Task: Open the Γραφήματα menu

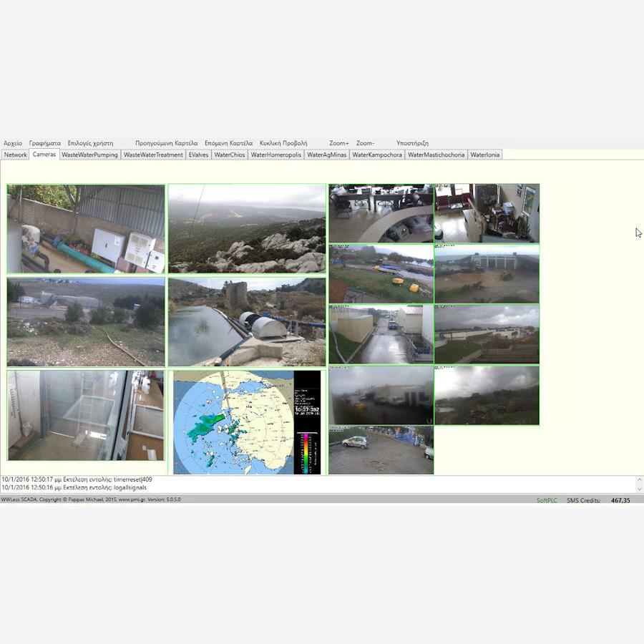Action: [45, 143]
